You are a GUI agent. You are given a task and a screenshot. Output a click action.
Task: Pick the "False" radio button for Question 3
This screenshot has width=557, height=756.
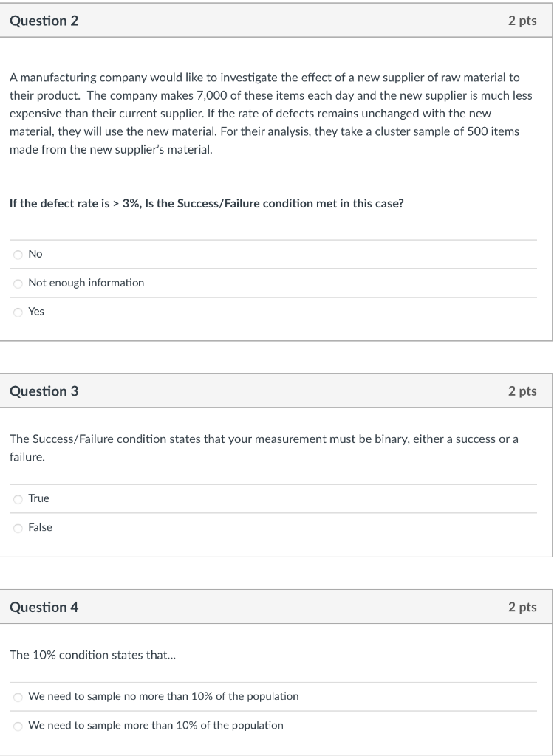click(x=18, y=528)
